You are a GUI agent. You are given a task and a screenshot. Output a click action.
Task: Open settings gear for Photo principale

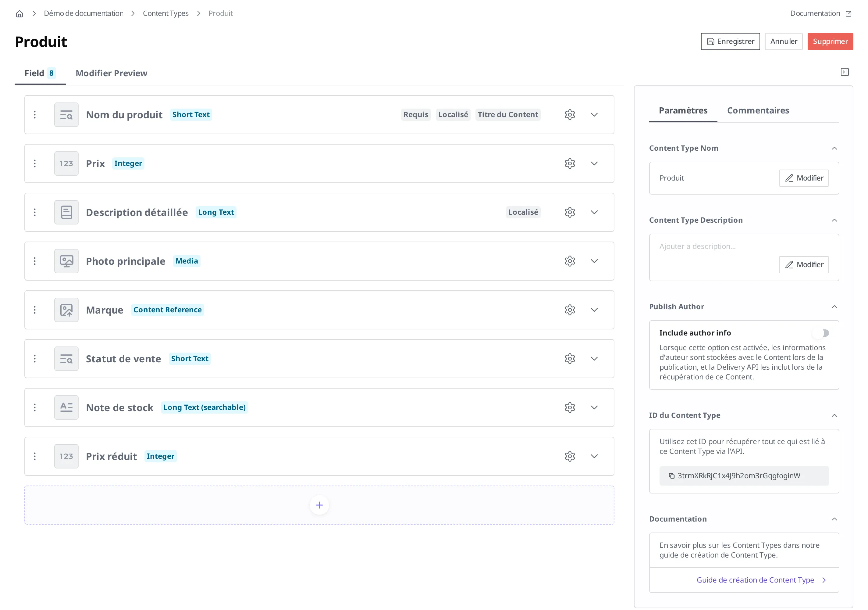pos(570,261)
